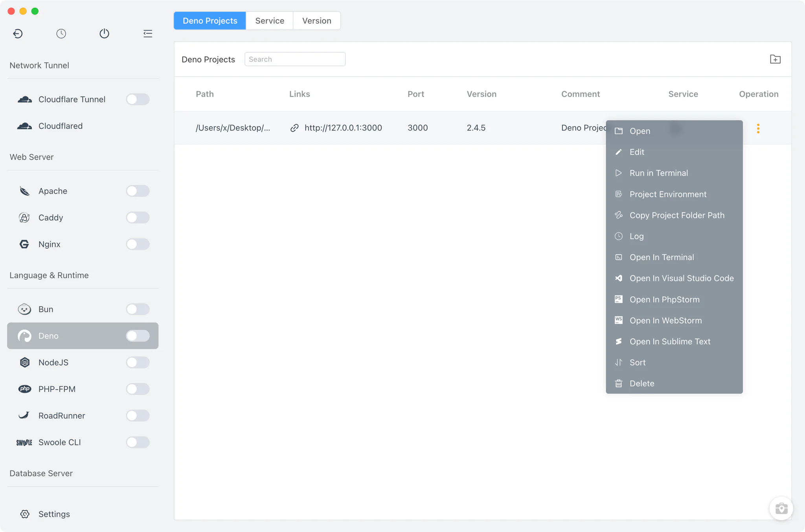Click the orange three-dot operation icon
Screen dimensions: 805x532
[758, 128]
